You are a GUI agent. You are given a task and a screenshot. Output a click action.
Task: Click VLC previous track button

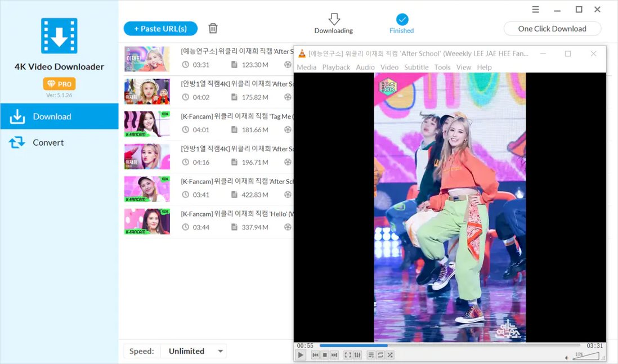[x=315, y=356]
